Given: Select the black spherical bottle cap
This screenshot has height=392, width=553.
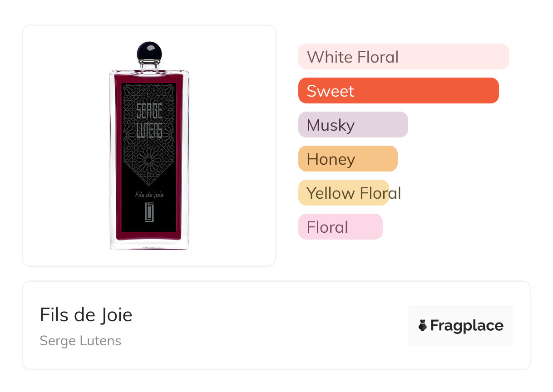Looking at the screenshot, I should point(149,52).
